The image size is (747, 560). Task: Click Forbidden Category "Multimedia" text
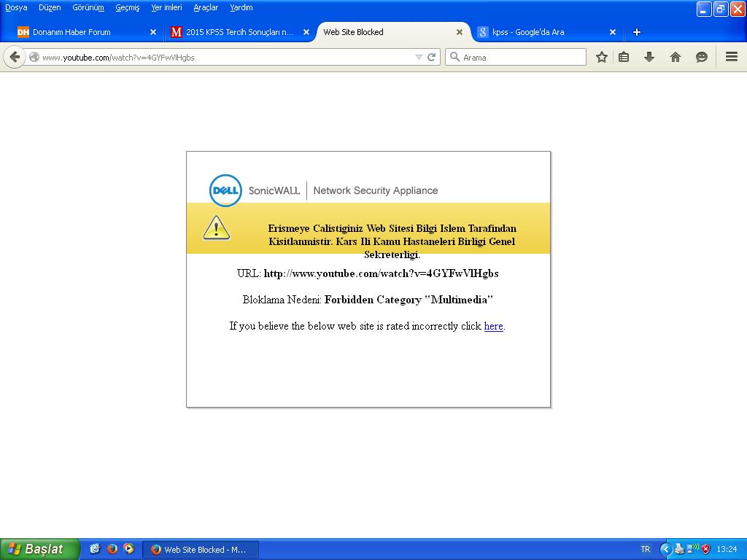(409, 300)
